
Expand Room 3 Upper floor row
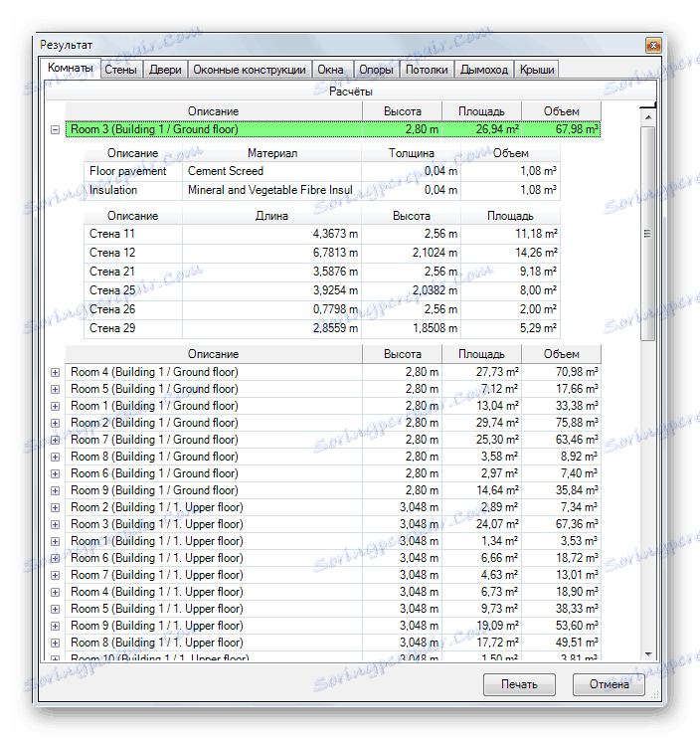tap(56, 525)
